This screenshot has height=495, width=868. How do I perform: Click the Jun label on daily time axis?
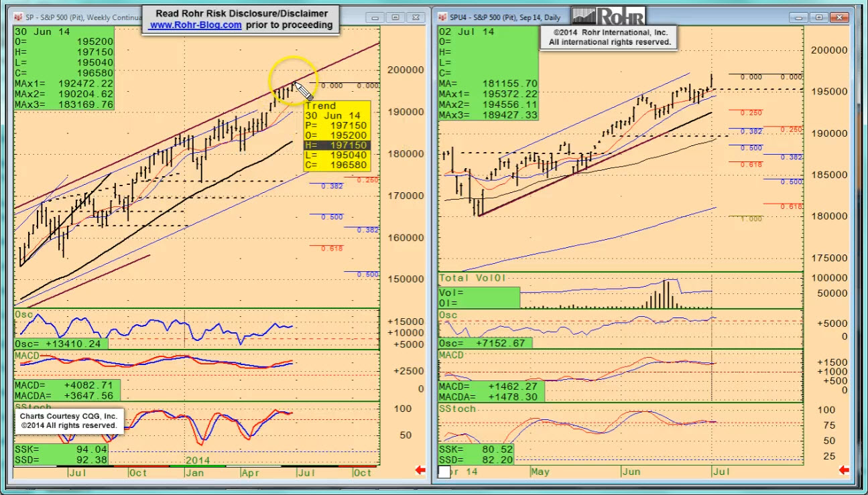point(631,472)
